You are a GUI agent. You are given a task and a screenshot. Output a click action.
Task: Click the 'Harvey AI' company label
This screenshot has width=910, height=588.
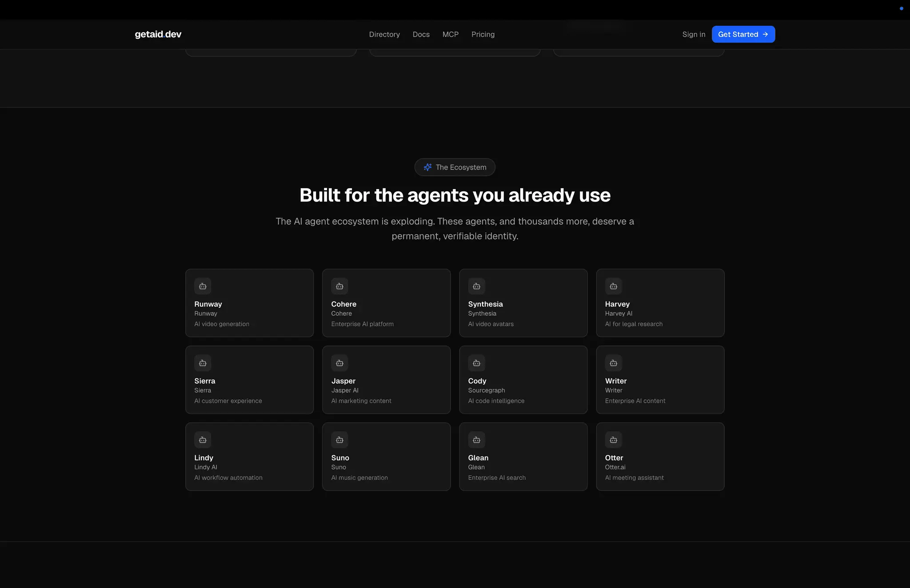(x=618, y=313)
